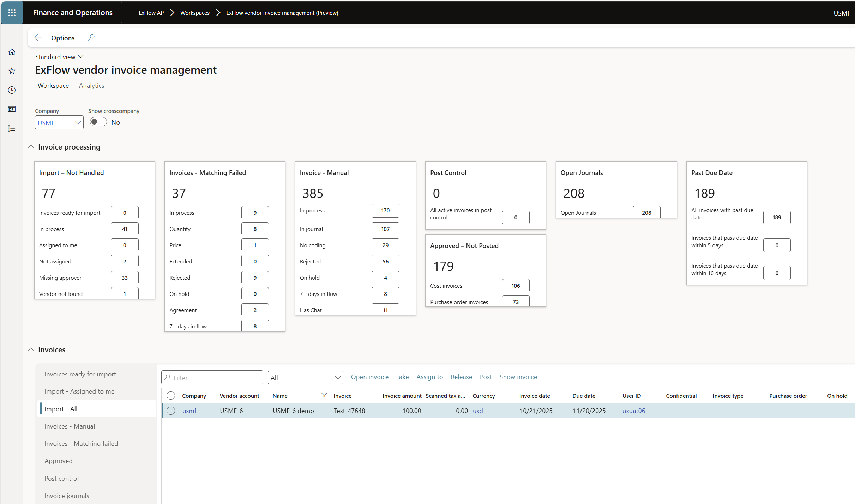This screenshot has height=504, width=855.
Task: Open the app launcher waffle icon
Action: pyautogui.click(x=12, y=13)
